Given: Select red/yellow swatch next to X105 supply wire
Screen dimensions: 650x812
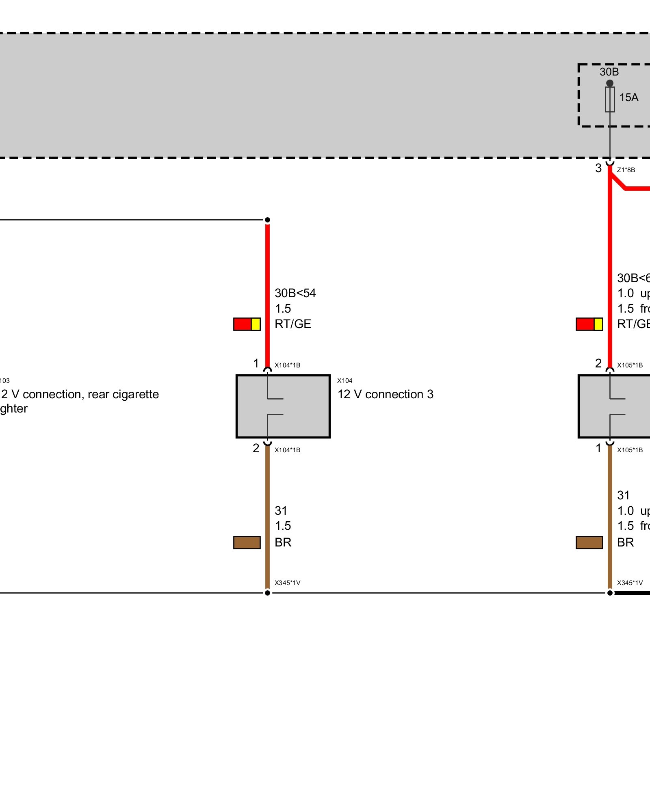Looking at the screenshot, I should pos(589,324).
